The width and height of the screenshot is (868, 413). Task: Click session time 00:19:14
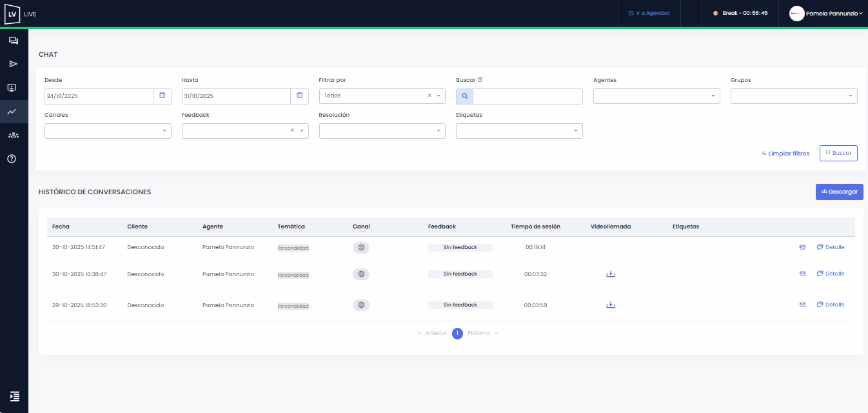(x=535, y=247)
